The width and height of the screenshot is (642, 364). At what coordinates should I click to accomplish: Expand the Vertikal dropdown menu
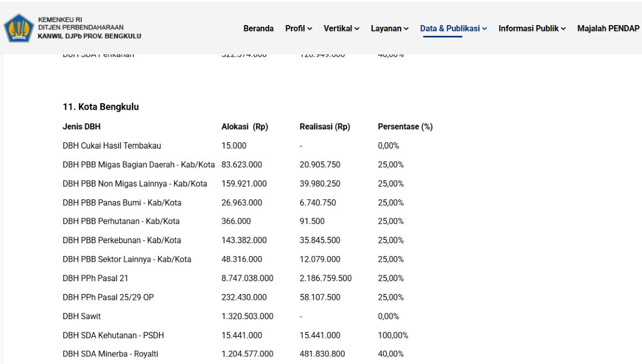click(x=341, y=28)
